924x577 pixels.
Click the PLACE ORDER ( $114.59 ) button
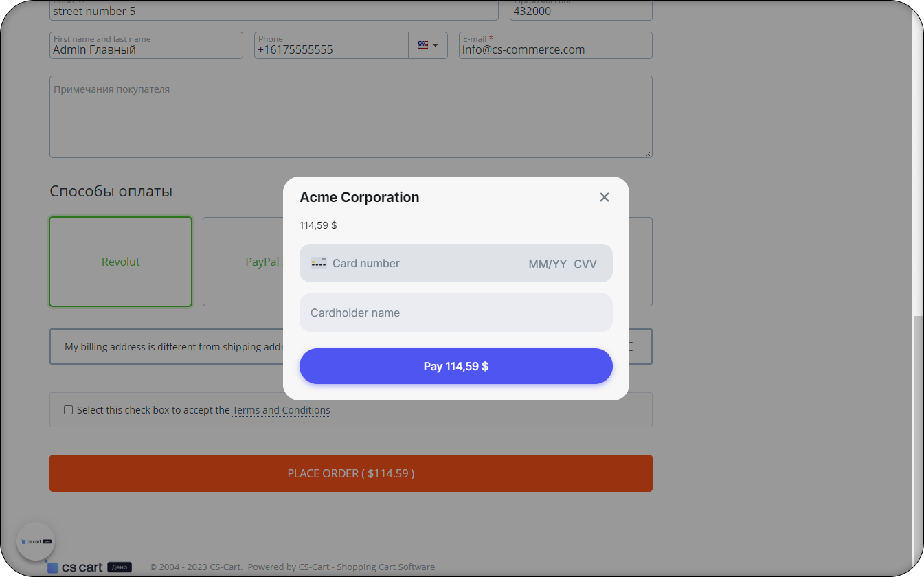(351, 473)
